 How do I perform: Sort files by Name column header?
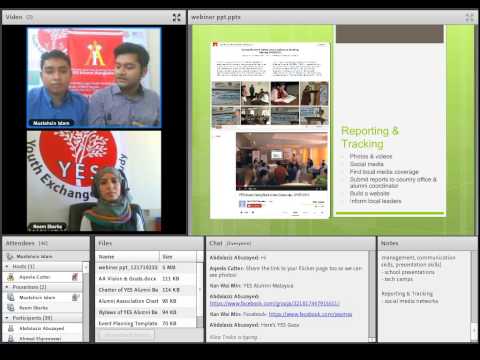[127, 257]
